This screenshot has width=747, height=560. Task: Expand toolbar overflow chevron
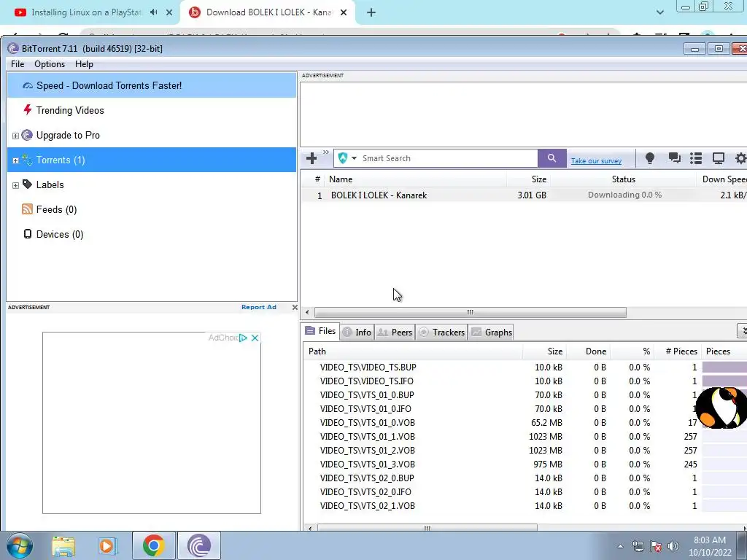click(326, 152)
